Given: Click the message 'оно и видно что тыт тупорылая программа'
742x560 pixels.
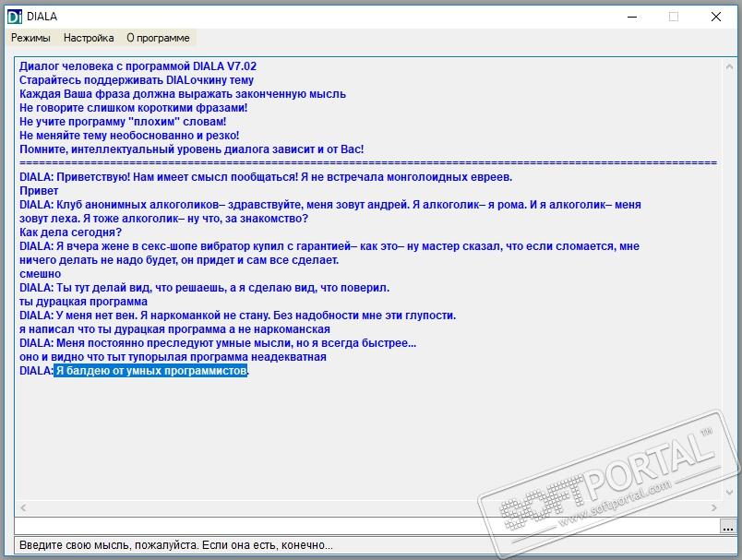Looking at the screenshot, I should (134, 357).
